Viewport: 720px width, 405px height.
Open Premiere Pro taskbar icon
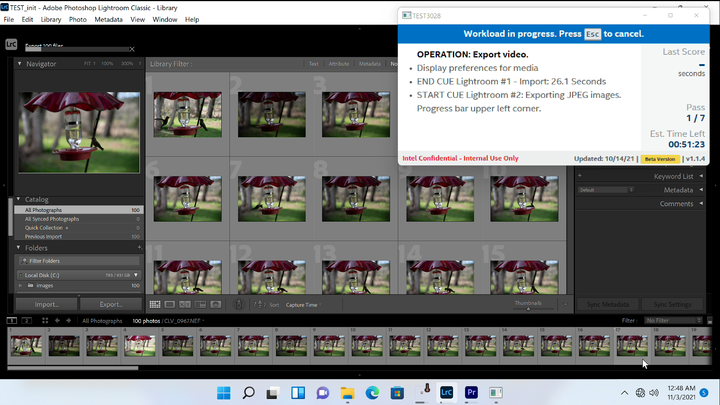pos(471,393)
